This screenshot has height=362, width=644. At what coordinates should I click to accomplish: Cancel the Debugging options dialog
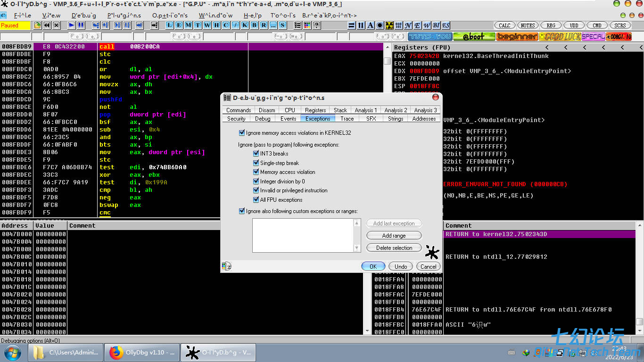tap(429, 266)
